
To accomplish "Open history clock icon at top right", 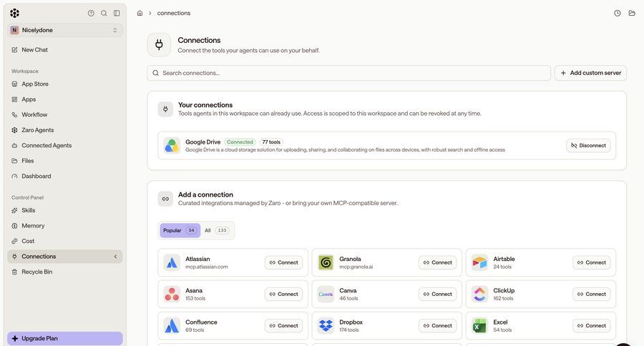I will point(618,13).
